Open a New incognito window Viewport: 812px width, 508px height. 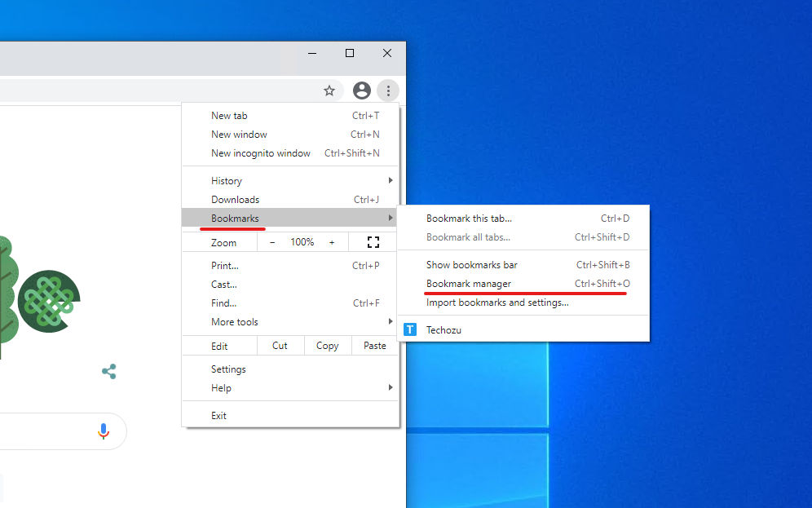[x=290, y=153]
